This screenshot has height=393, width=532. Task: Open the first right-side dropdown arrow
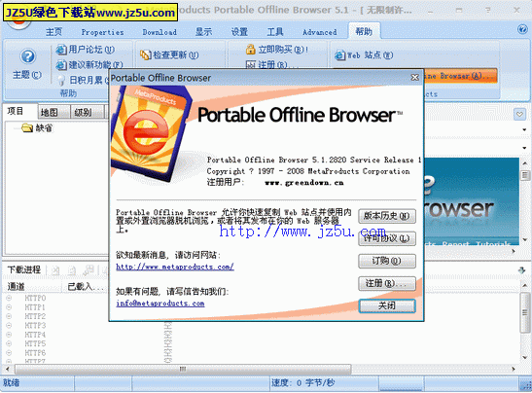pyautogui.click(x=524, y=129)
